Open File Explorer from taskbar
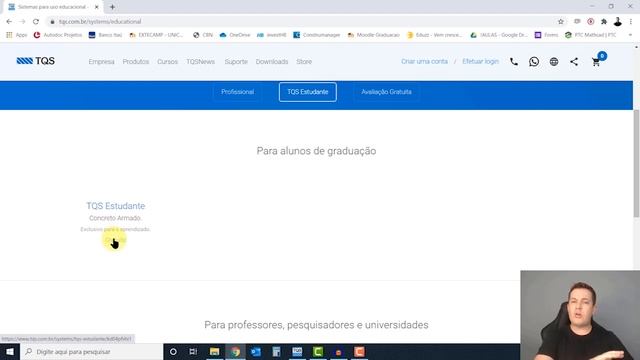 point(214,351)
